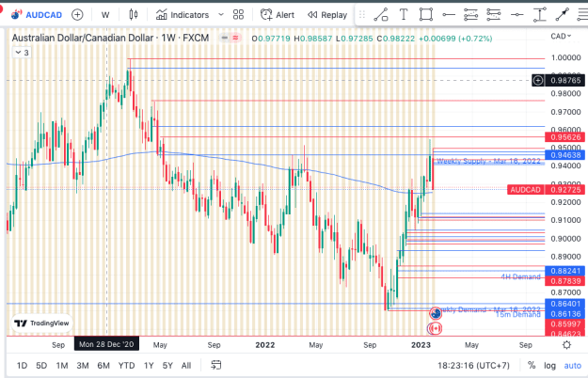Image resolution: width=588 pixels, height=378 pixels.
Task: Select the Weekly Supply zone label
Action: 488,161
